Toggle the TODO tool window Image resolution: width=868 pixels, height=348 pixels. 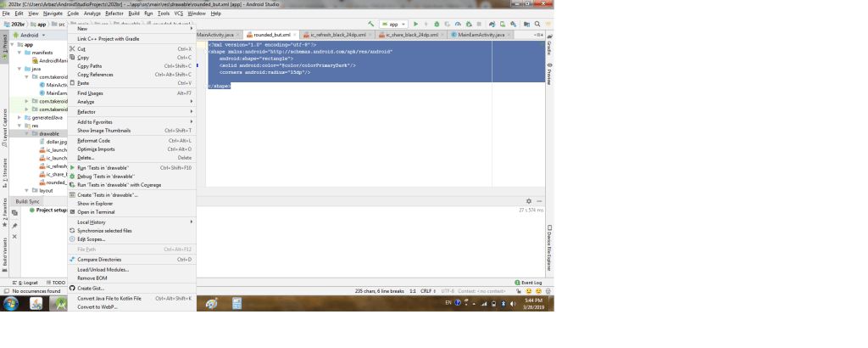[56, 282]
